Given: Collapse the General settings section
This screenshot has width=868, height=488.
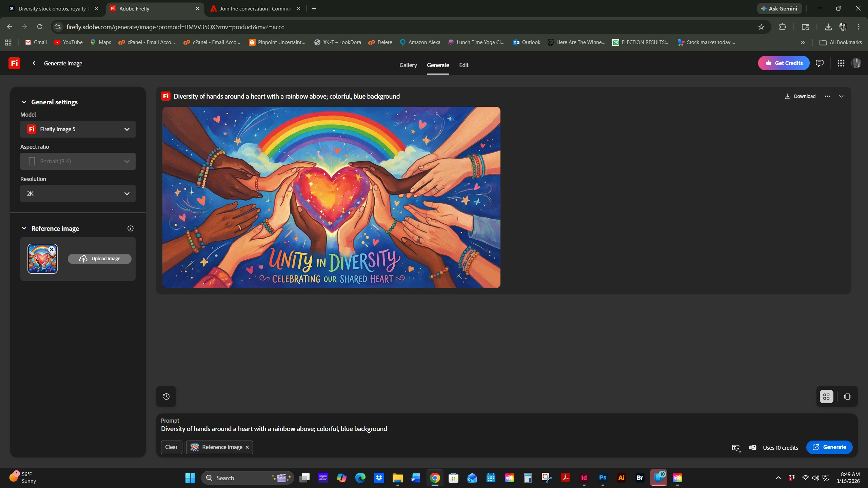Looking at the screenshot, I should (x=24, y=102).
